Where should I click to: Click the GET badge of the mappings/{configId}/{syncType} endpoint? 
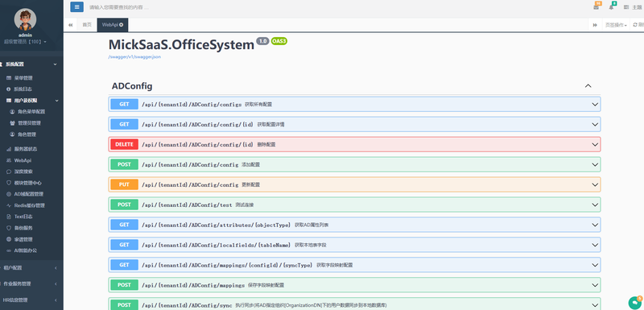click(x=125, y=265)
